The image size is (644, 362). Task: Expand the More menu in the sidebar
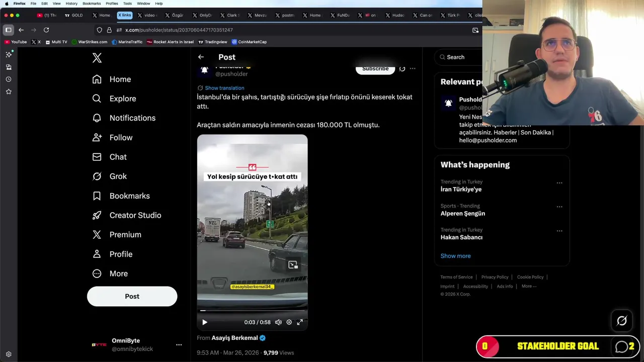click(110, 274)
